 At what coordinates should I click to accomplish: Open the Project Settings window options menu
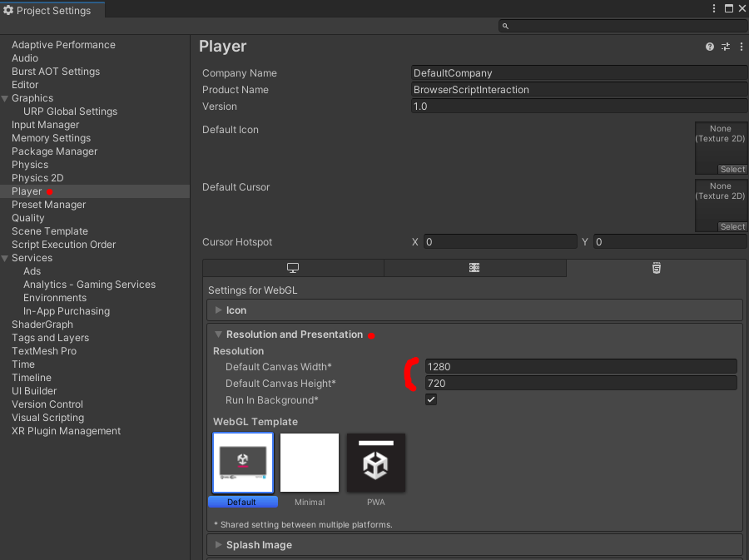pyautogui.click(x=714, y=8)
